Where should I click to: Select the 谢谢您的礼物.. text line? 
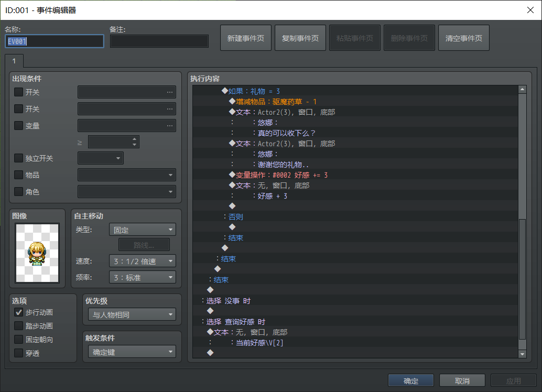[x=355, y=165]
